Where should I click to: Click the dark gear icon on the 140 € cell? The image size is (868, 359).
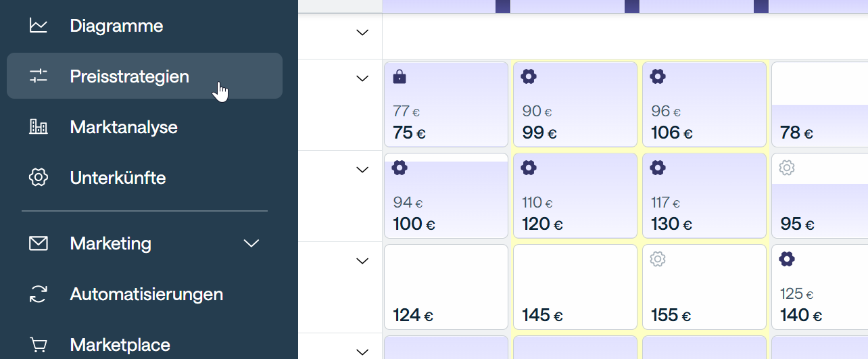(786, 259)
